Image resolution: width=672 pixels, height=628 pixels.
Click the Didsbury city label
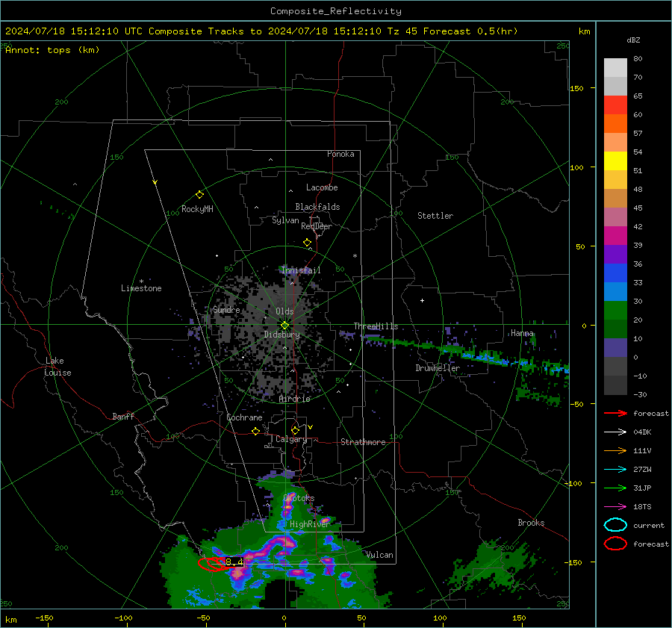pyautogui.click(x=282, y=335)
